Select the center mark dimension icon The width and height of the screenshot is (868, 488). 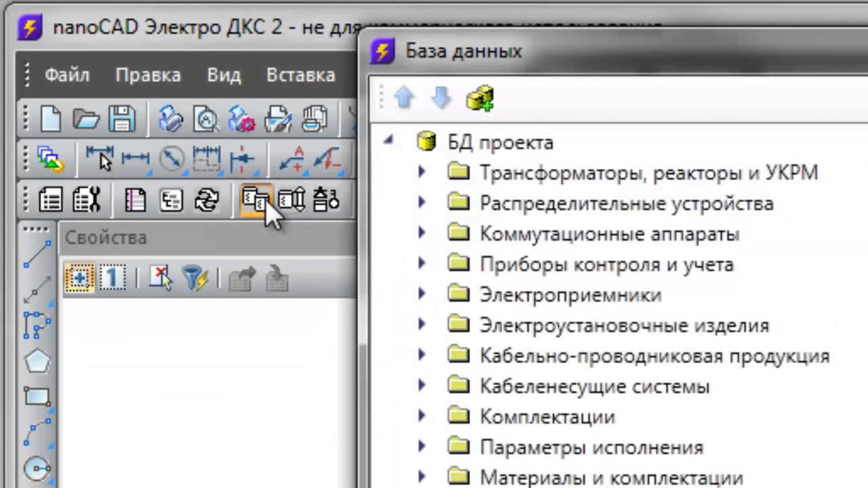pos(242,159)
